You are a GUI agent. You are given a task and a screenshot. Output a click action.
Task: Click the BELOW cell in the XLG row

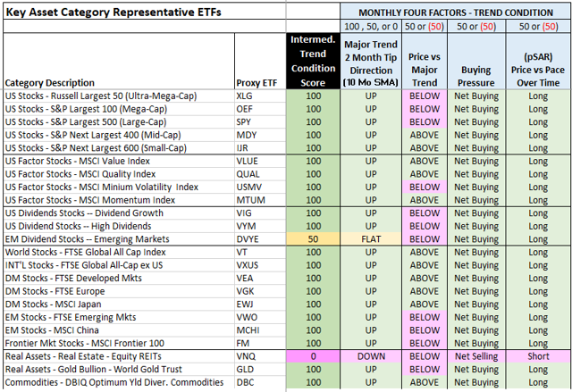click(425, 96)
